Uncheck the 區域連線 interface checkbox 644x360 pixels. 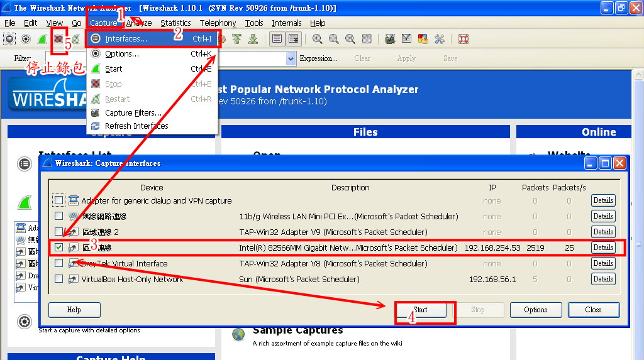coord(59,248)
